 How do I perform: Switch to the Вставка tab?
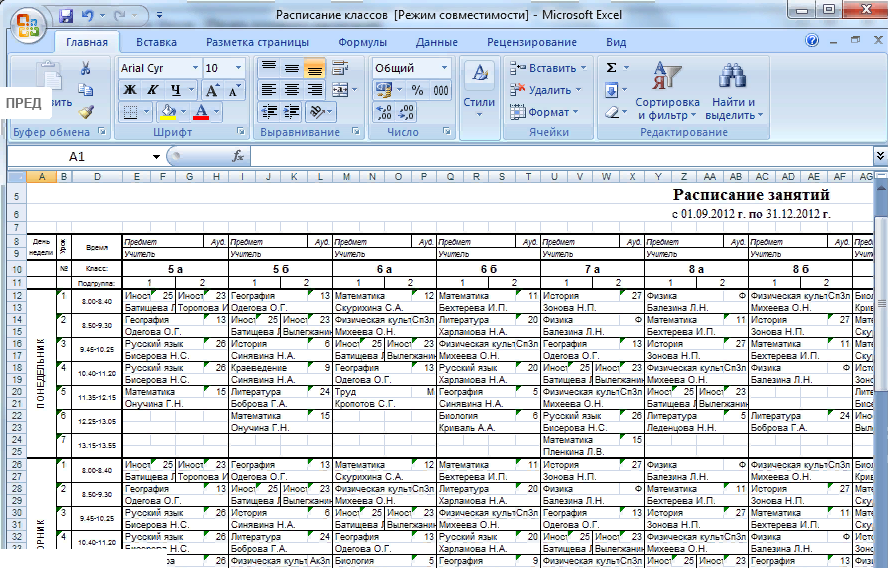(156, 42)
